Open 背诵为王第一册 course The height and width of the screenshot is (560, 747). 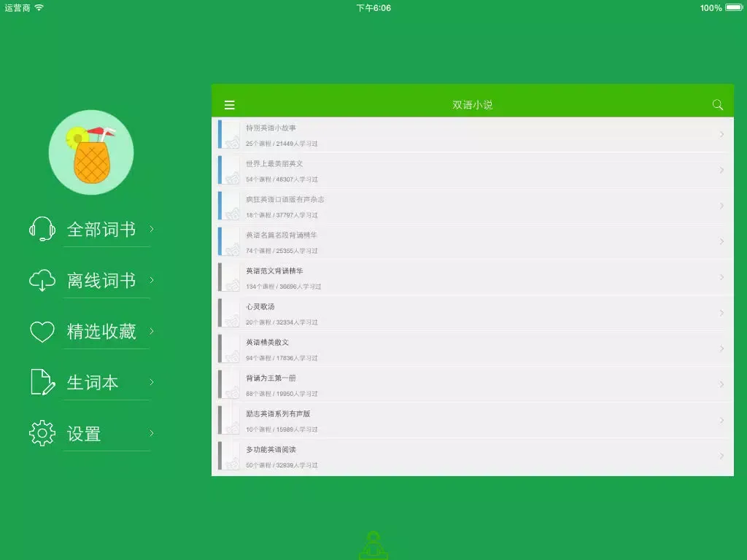[474, 384]
